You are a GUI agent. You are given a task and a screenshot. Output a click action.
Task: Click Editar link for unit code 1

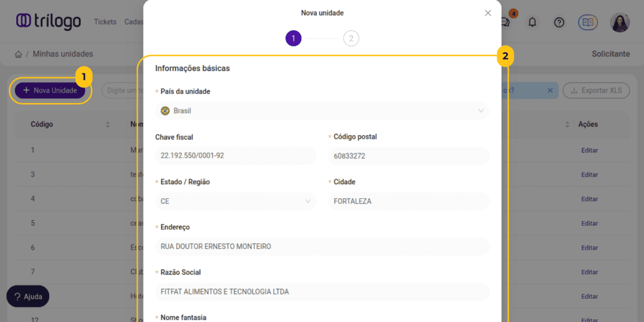[589, 150]
